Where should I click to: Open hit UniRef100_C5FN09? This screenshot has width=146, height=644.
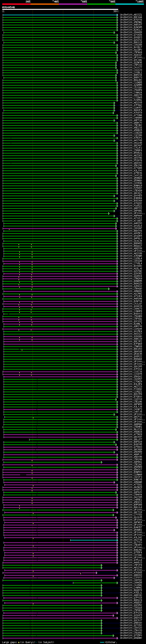tap(131, 53)
